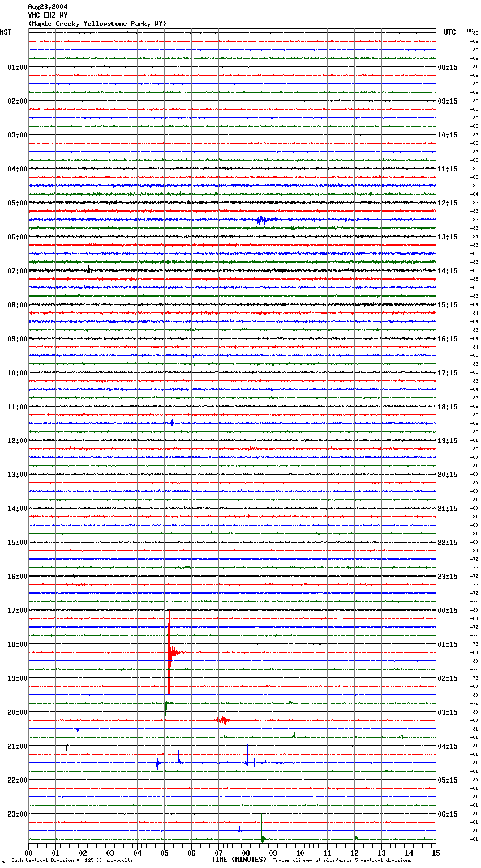Screen dimensions: 481x868
Task: Select the 09:00 MST time label
Action: point(18,339)
